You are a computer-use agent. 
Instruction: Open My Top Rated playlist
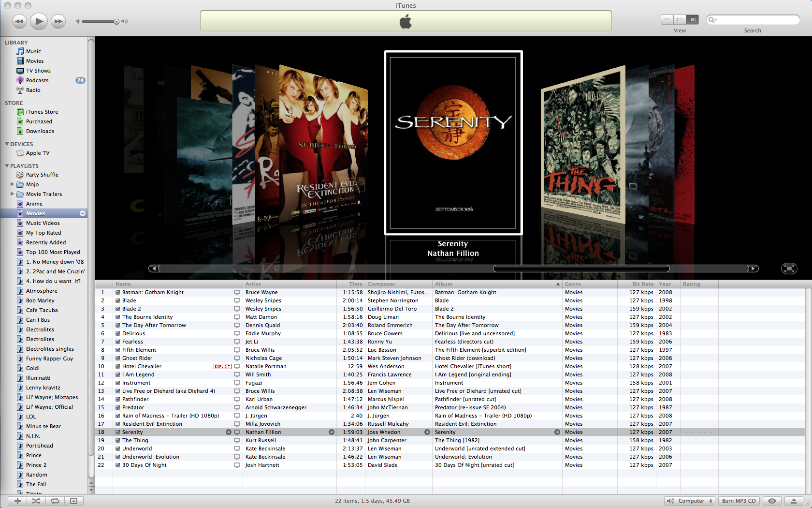(x=44, y=233)
